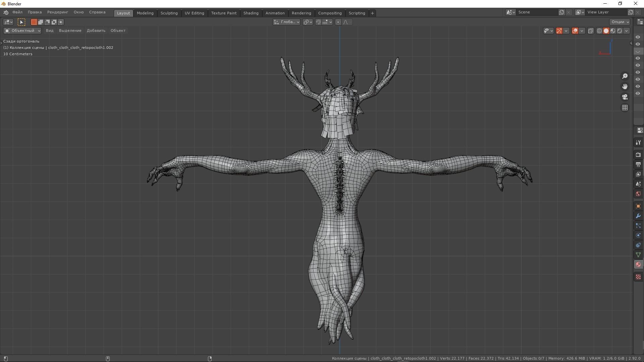Add a new workspace with plus button
This screenshot has width=644, height=362.
click(x=372, y=13)
